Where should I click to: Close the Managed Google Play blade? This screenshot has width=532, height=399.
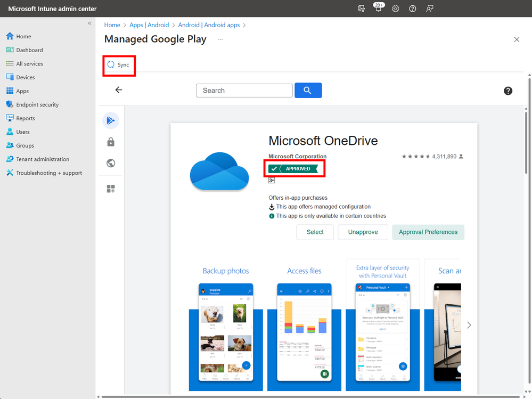[517, 40]
